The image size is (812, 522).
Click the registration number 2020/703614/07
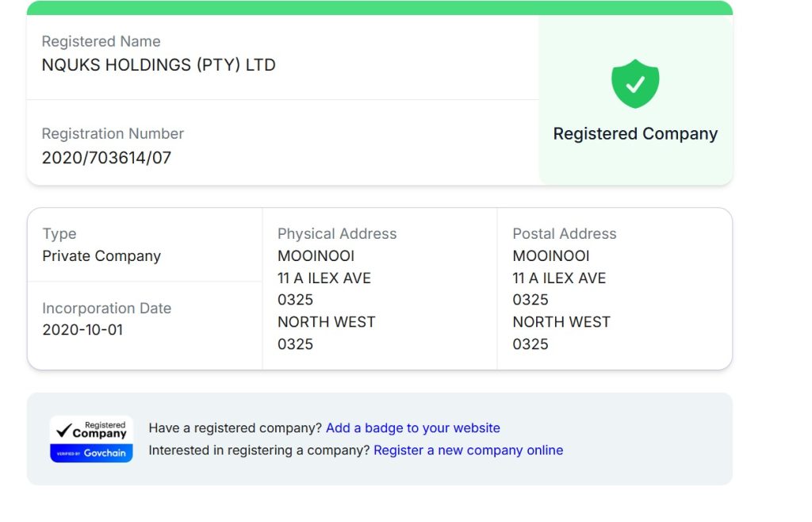coord(106,157)
